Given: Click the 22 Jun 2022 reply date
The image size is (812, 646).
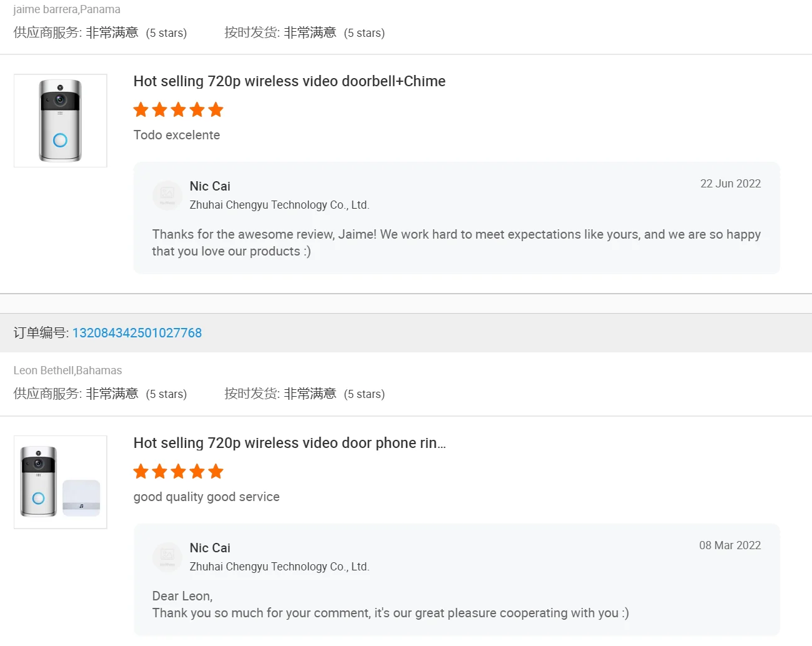Looking at the screenshot, I should tap(730, 184).
